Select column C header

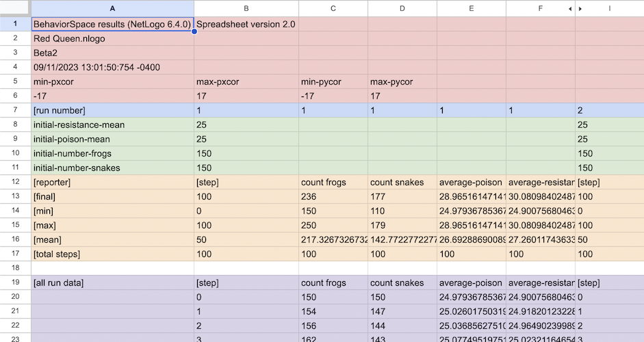333,8
